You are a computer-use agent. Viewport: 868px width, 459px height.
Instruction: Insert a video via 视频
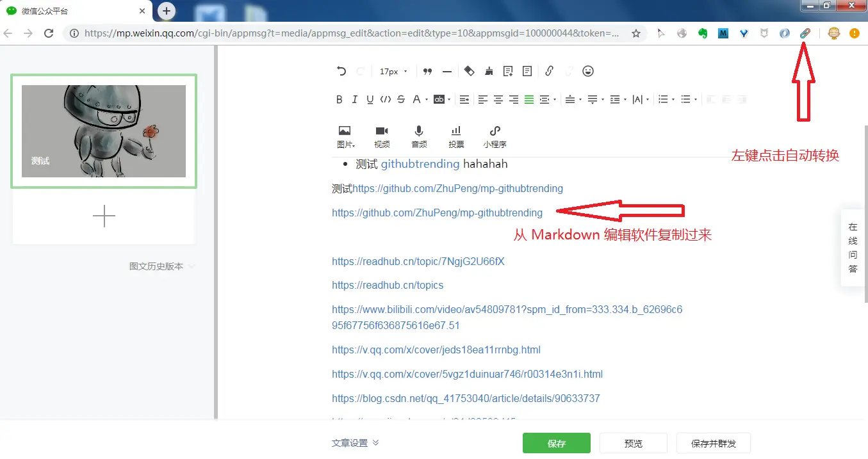click(382, 137)
